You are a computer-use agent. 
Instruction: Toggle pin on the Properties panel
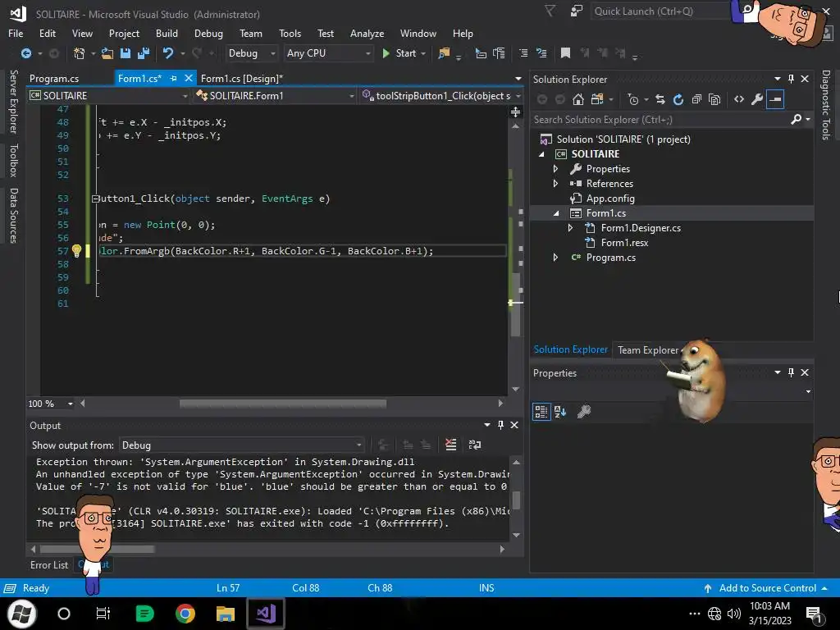coord(791,372)
